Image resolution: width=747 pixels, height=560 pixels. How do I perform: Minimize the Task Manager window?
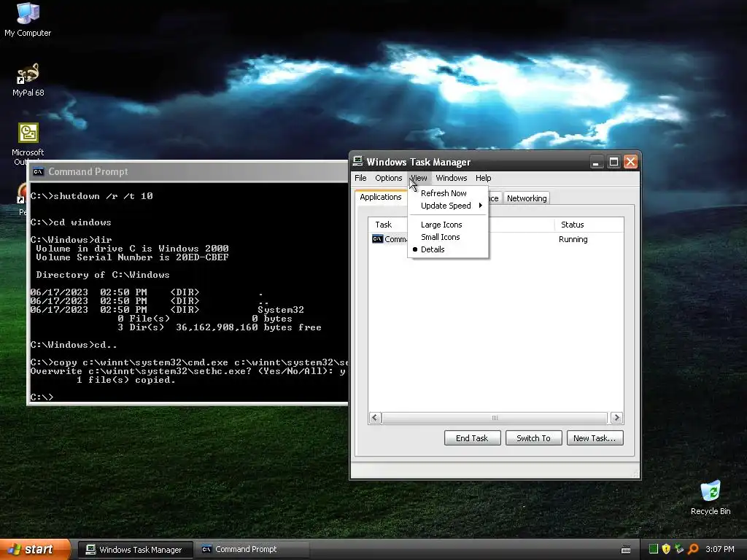click(596, 162)
